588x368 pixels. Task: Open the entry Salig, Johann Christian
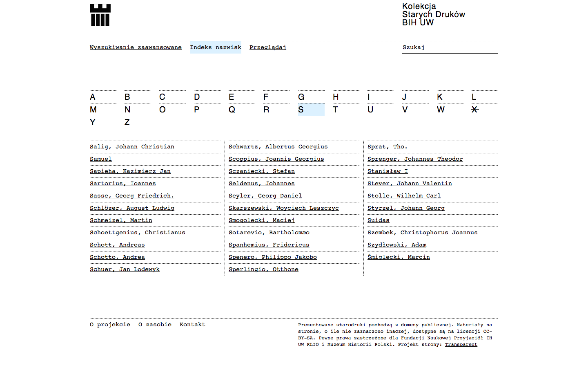pyautogui.click(x=132, y=146)
